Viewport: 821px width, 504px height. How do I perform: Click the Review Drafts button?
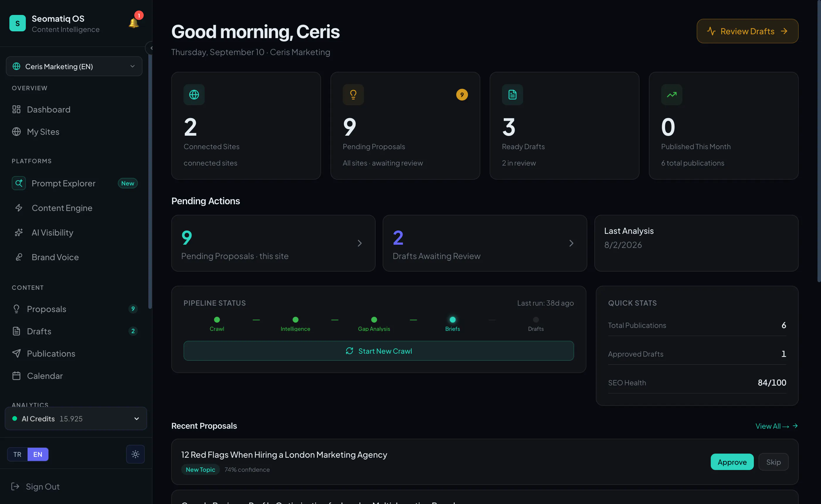(x=747, y=31)
